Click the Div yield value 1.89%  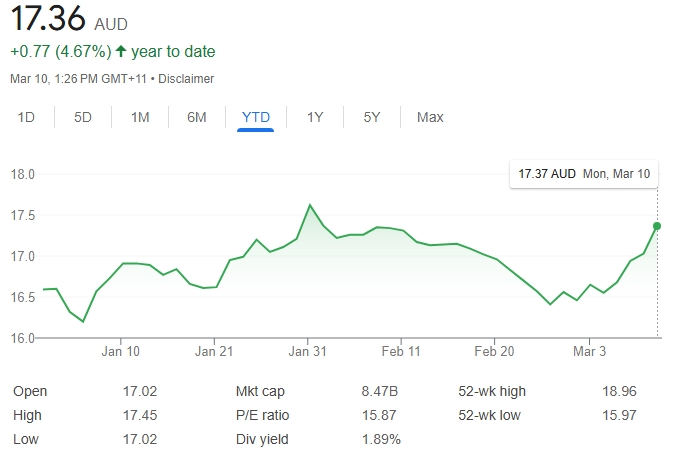point(381,439)
